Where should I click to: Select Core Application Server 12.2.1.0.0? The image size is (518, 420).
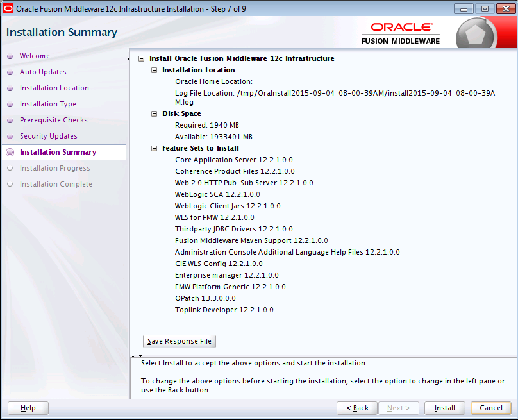coord(234,160)
